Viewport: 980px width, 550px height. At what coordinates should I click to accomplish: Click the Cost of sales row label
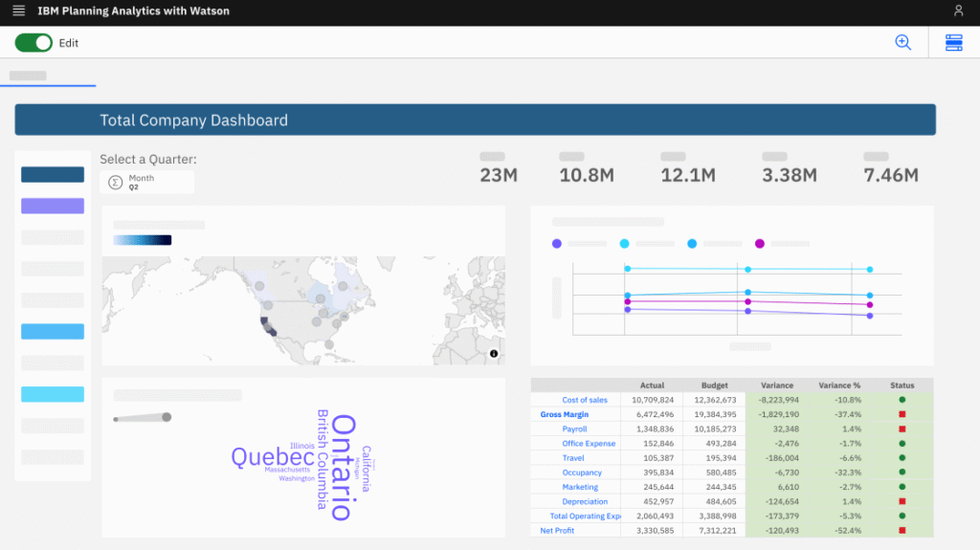584,400
